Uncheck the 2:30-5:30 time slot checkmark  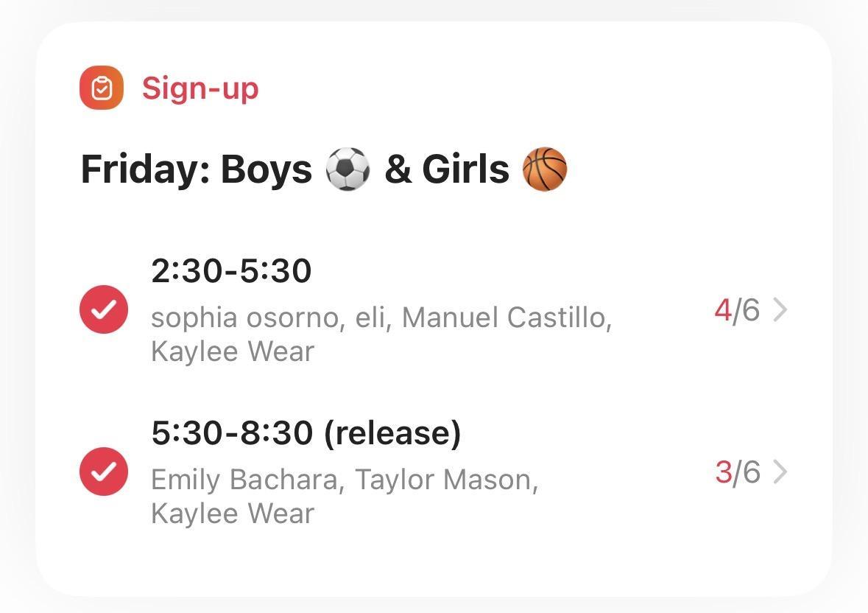[104, 309]
